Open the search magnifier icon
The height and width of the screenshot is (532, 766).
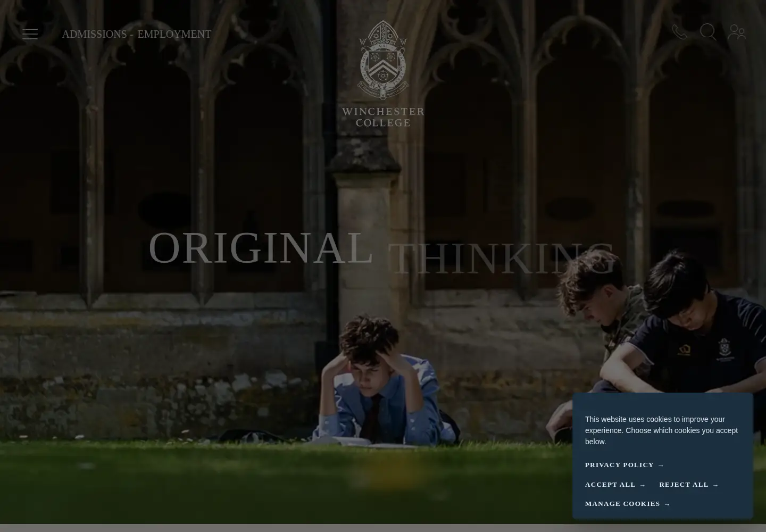[x=708, y=32]
